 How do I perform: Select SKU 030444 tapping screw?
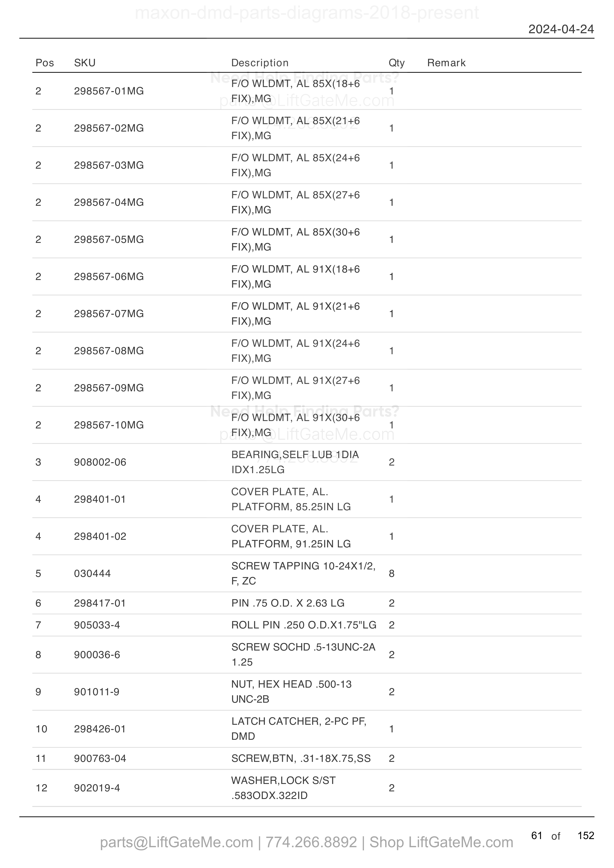point(92,574)
